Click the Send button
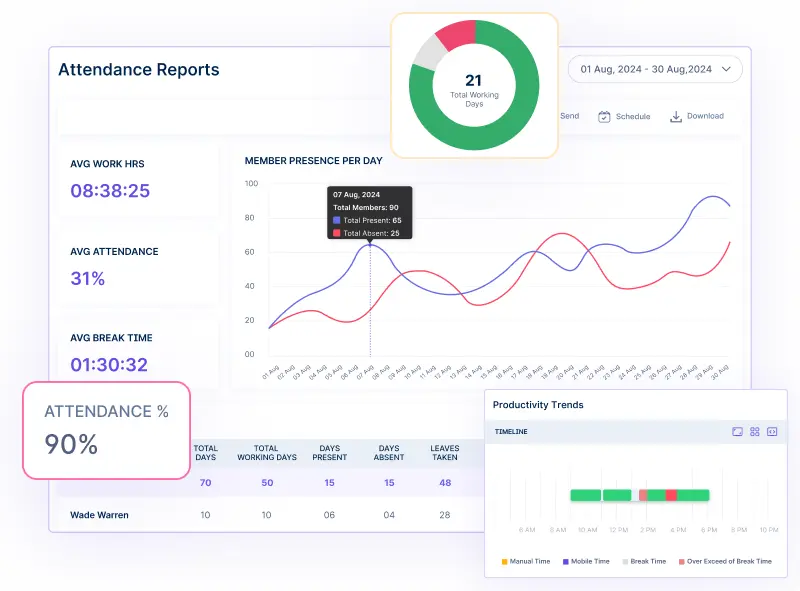This screenshot has height=591, width=800. pyautogui.click(x=568, y=116)
